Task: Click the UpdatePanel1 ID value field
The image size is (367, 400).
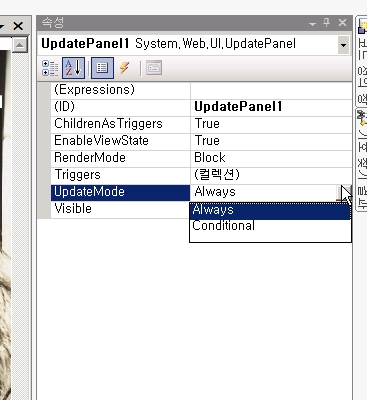Action: [x=271, y=107]
